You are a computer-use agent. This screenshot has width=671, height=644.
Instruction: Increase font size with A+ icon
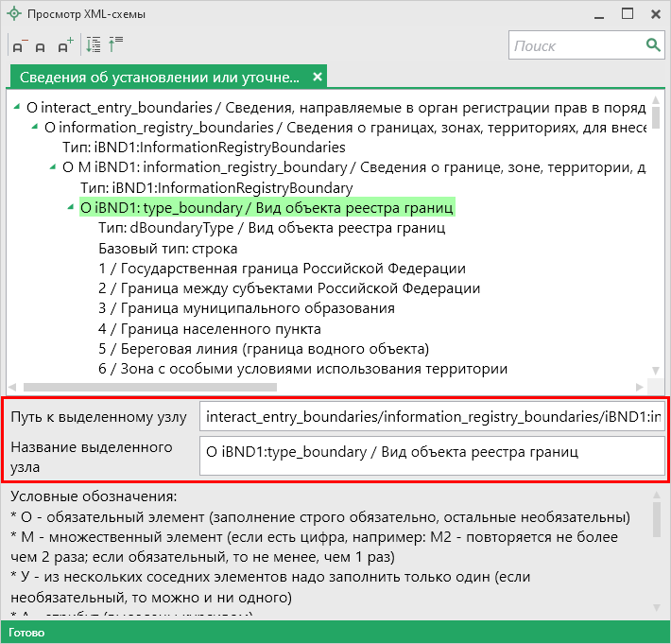(64, 45)
